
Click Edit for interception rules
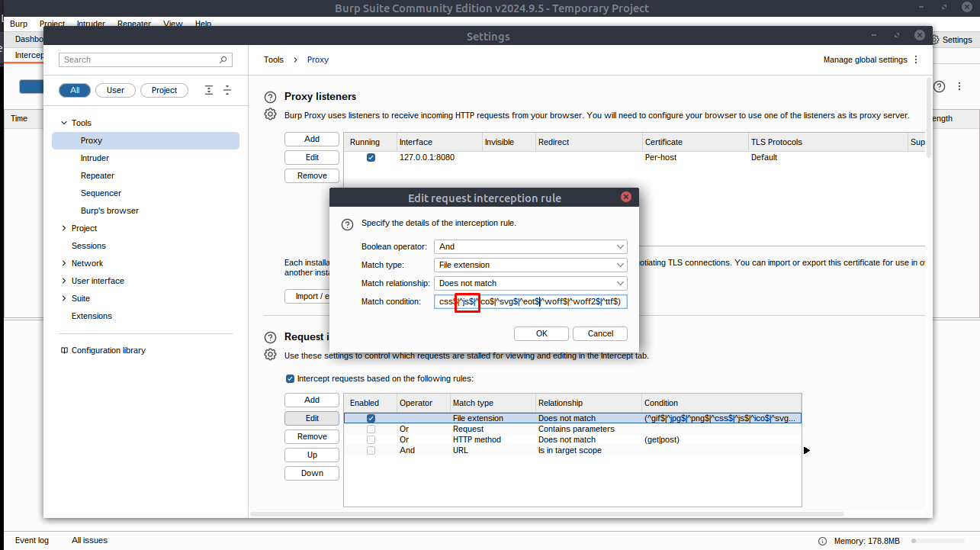point(312,418)
